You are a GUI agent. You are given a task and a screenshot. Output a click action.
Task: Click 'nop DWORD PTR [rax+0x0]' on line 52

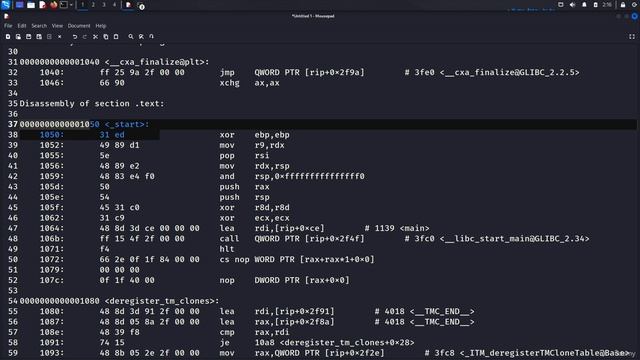tap(284, 280)
